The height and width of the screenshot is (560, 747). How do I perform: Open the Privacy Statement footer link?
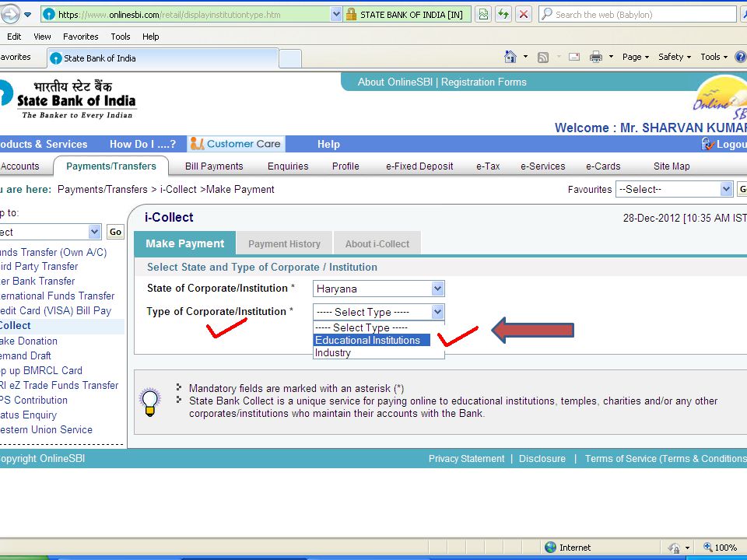pos(466,459)
